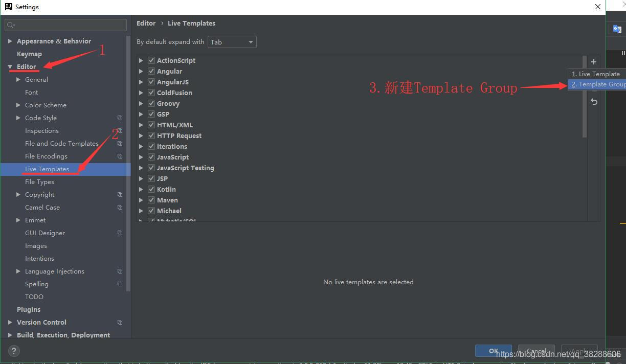Click the settings tree vertical scrollbar
The height and width of the screenshot is (364, 626).
128,164
